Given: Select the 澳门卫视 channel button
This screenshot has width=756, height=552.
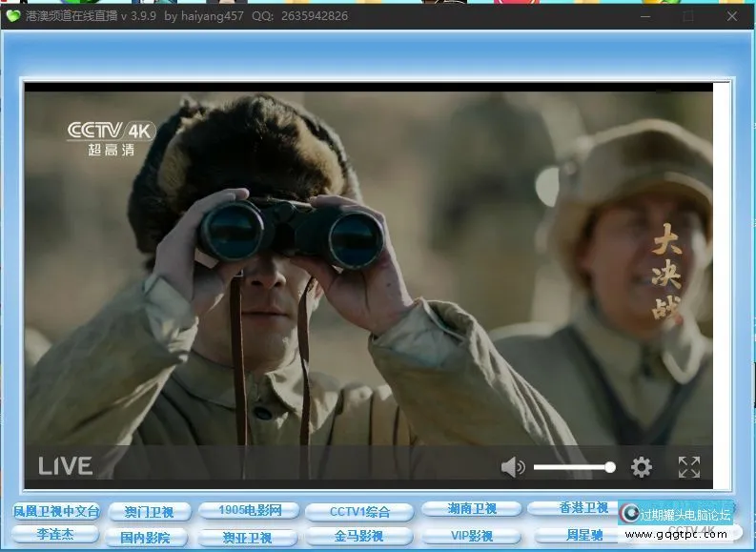Looking at the screenshot, I should point(149,512).
